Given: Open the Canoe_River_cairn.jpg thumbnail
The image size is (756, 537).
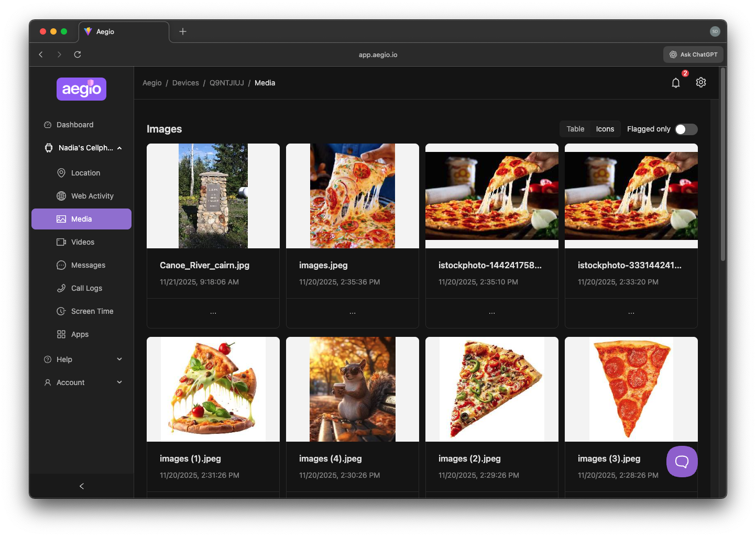Looking at the screenshot, I should point(213,196).
